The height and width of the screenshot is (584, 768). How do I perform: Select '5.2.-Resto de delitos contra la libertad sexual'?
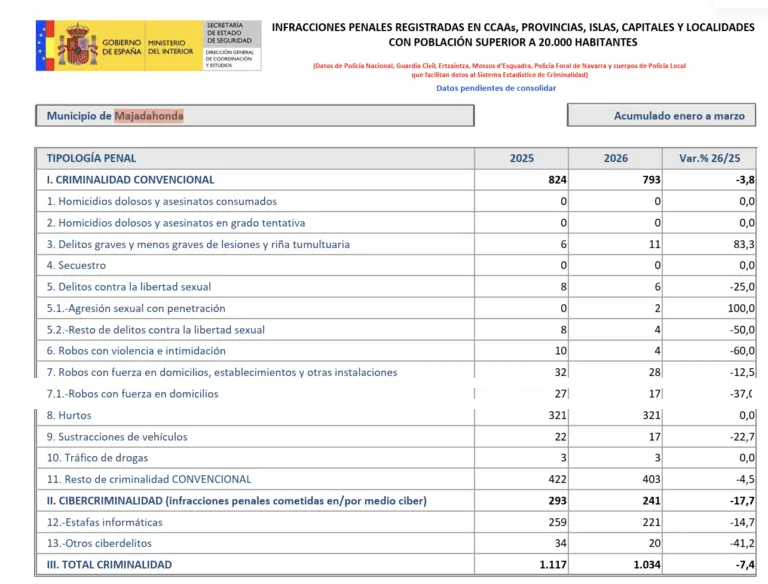pyautogui.click(x=156, y=330)
